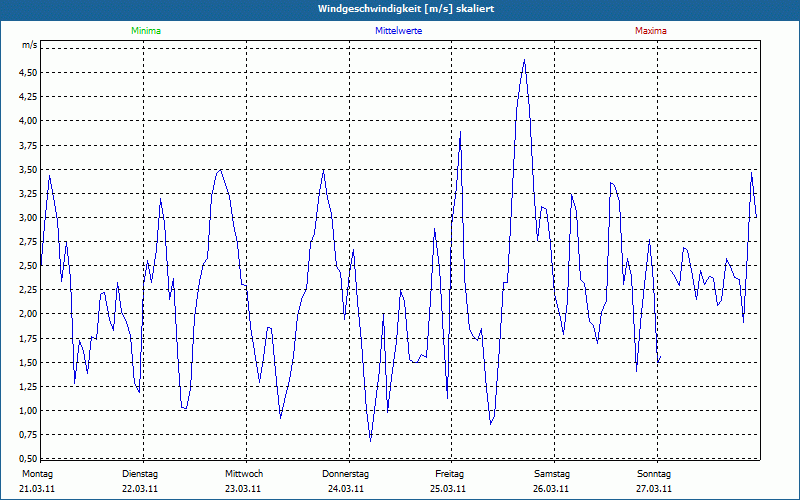Click the date 22.03.11

point(140,489)
